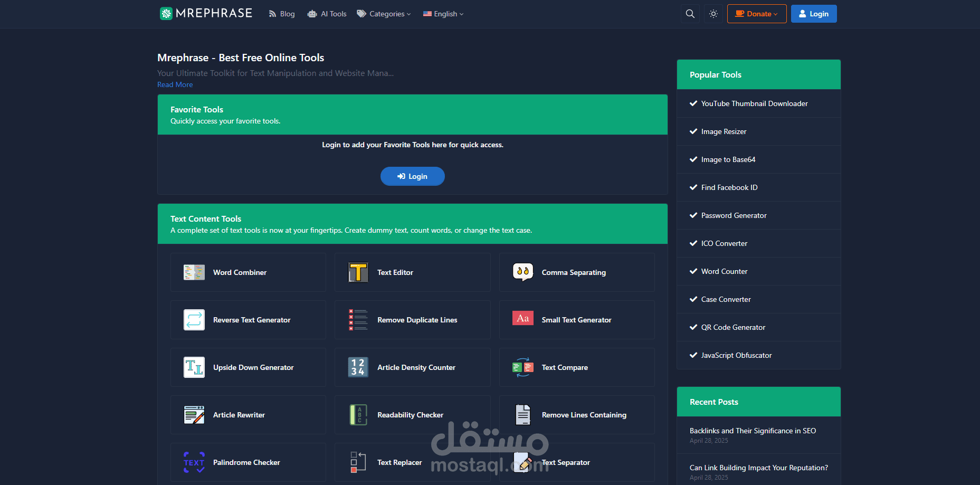Image resolution: width=980 pixels, height=485 pixels.
Task: Select JavaScript Obfuscator in Popular Tools
Action: tap(759, 355)
